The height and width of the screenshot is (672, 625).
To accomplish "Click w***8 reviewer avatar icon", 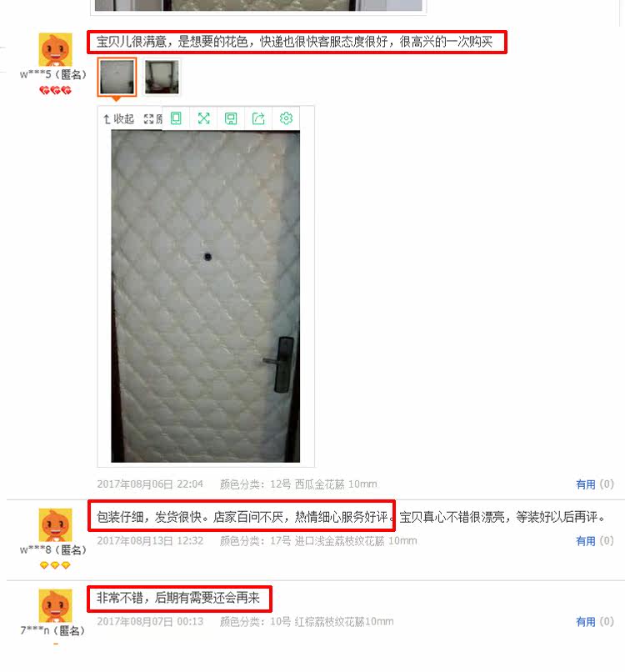I will pos(55,525).
